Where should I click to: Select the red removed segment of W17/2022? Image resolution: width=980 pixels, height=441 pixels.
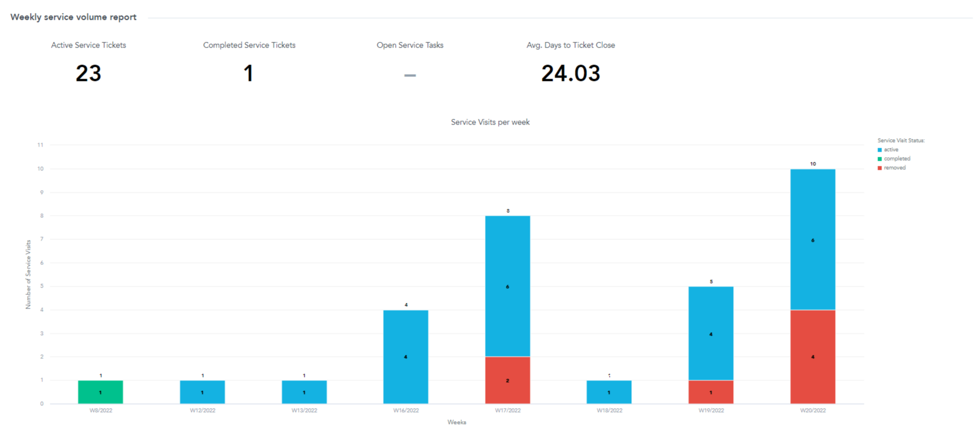(508, 380)
